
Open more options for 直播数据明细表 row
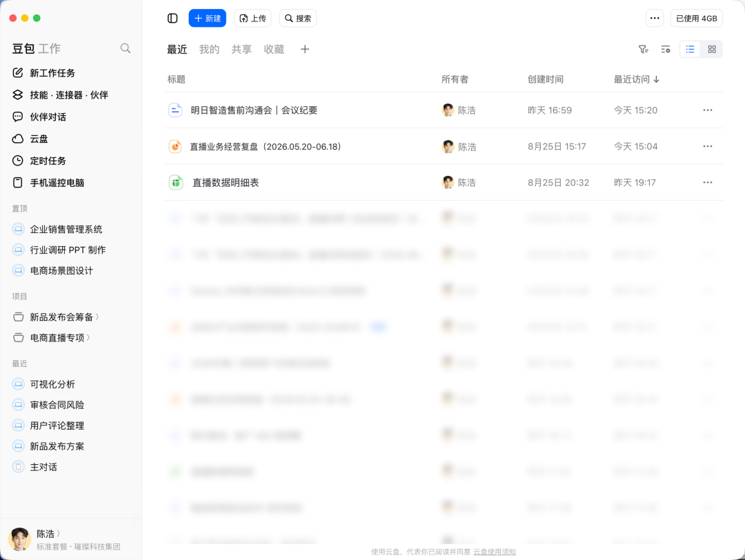point(708,182)
